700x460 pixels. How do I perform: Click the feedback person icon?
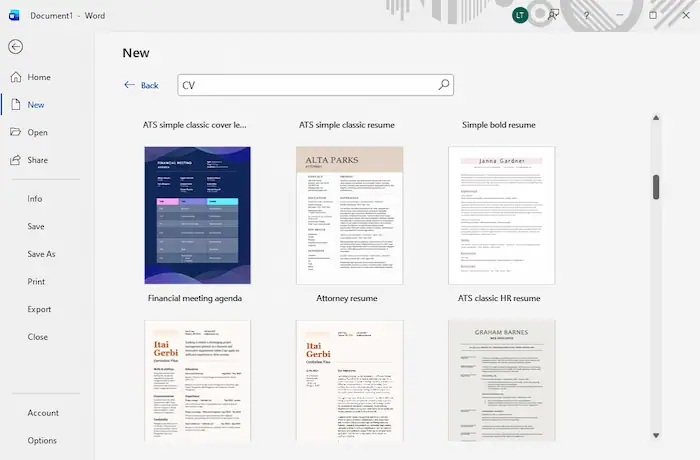pyautogui.click(x=554, y=15)
